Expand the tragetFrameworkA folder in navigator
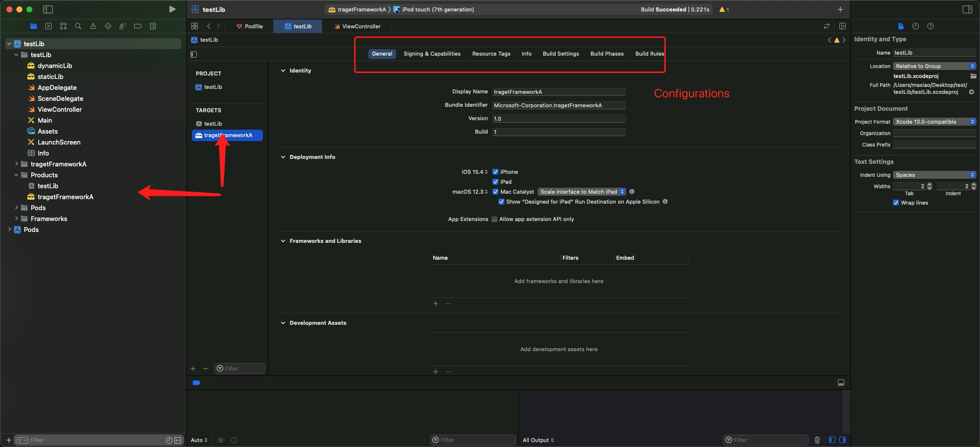 (16, 164)
